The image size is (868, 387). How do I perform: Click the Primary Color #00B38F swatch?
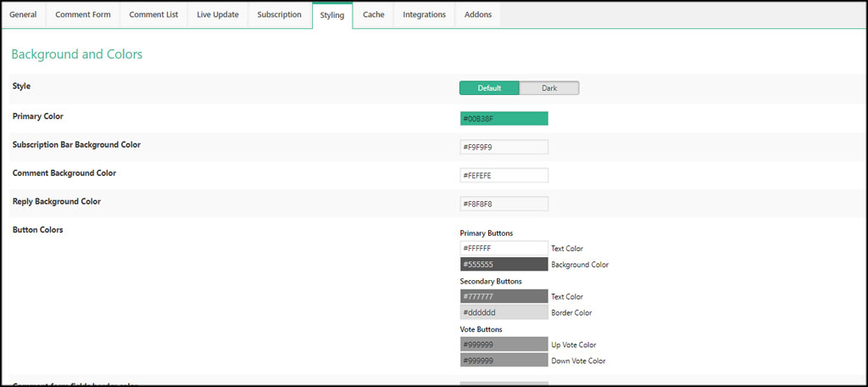point(504,118)
